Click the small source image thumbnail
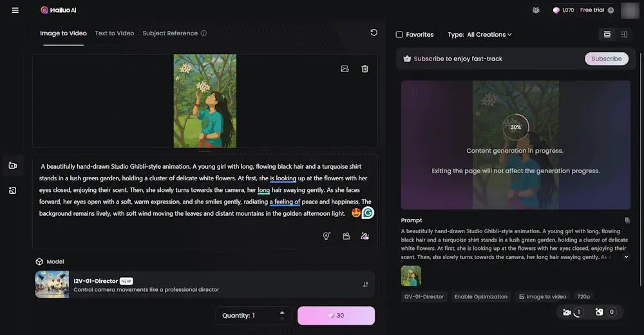644x335 pixels. (x=411, y=276)
